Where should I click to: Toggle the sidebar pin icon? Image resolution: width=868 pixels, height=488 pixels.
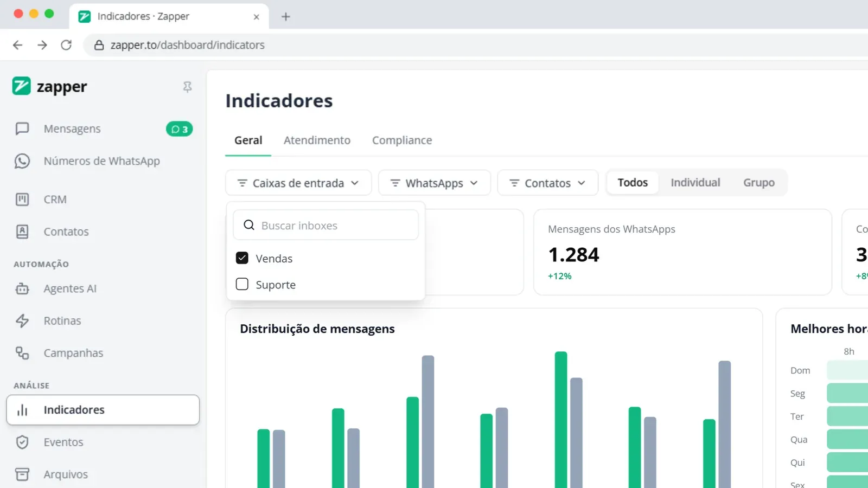click(187, 87)
